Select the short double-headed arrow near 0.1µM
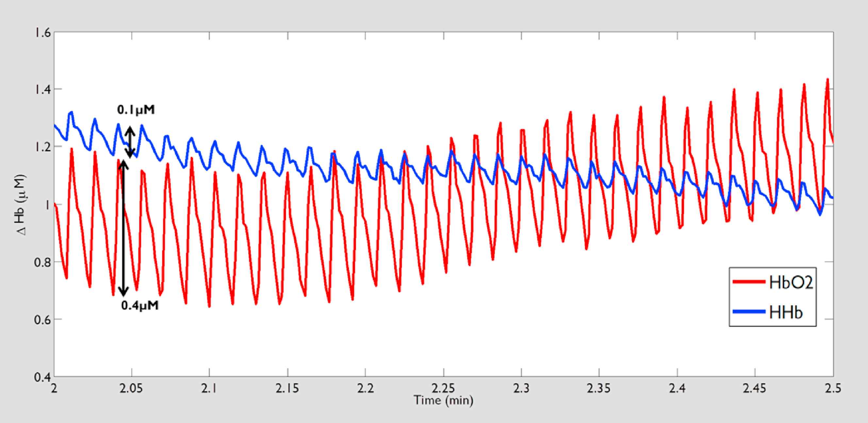The image size is (868, 423). [130, 142]
